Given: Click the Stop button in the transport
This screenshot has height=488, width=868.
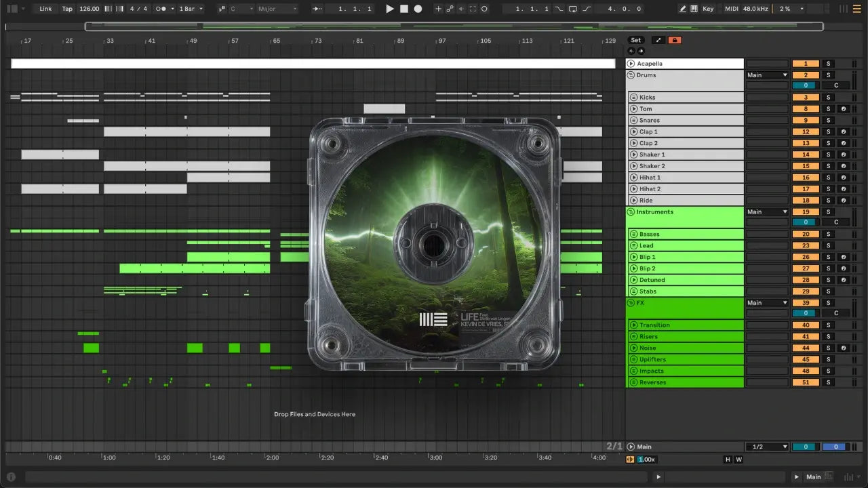Looking at the screenshot, I should click(x=403, y=9).
